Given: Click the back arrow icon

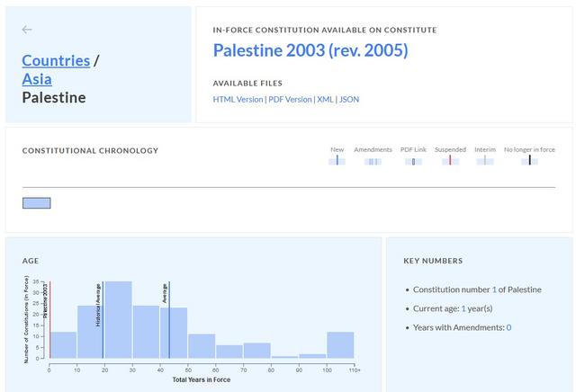Looking at the screenshot, I should click(27, 30).
